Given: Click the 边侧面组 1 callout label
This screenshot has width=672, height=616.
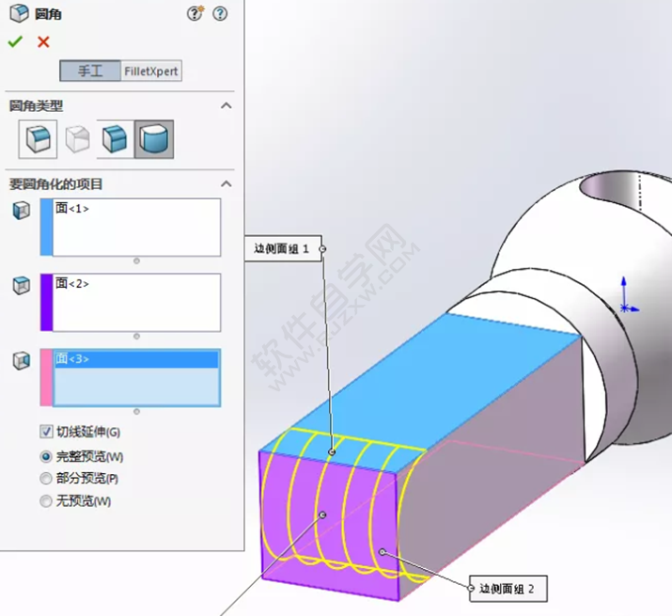Looking at the screenshot, I should pos(283,248).
